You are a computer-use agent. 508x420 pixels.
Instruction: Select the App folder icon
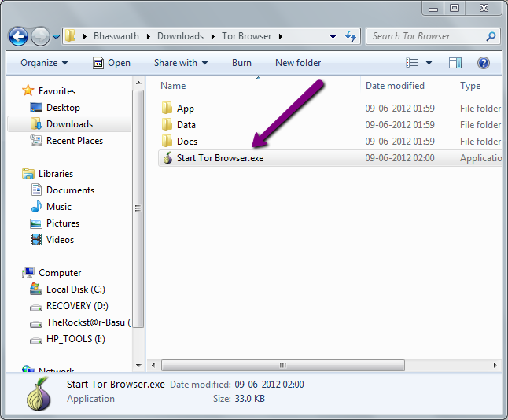[x=167, y=108]
